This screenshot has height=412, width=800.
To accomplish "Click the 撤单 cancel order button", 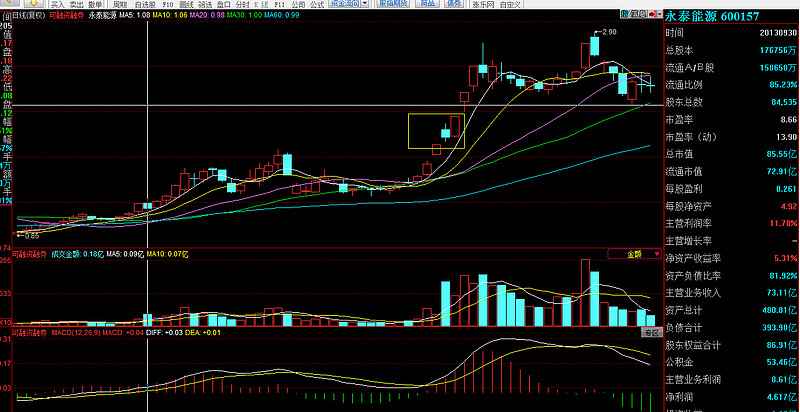I will tap(95, 5).
